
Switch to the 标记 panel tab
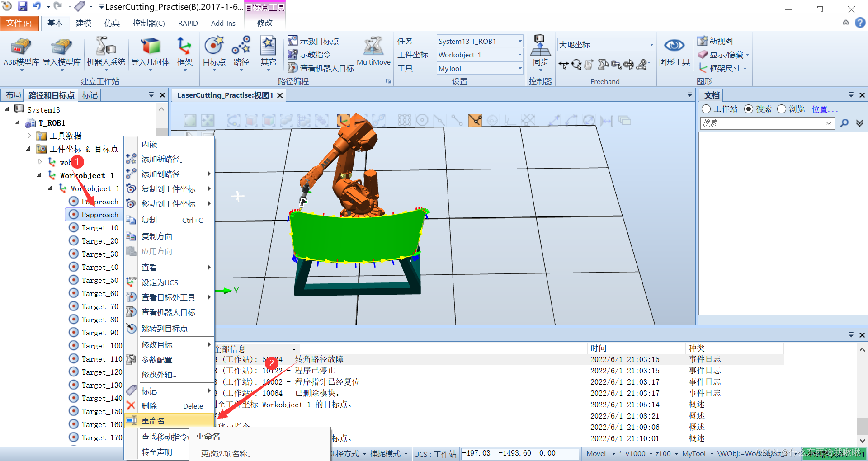[x=90, y=95]
